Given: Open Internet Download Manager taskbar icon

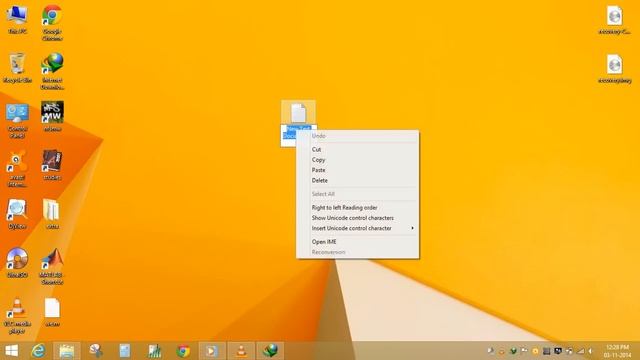Looking at the screenshot, I should pos(270,351).
